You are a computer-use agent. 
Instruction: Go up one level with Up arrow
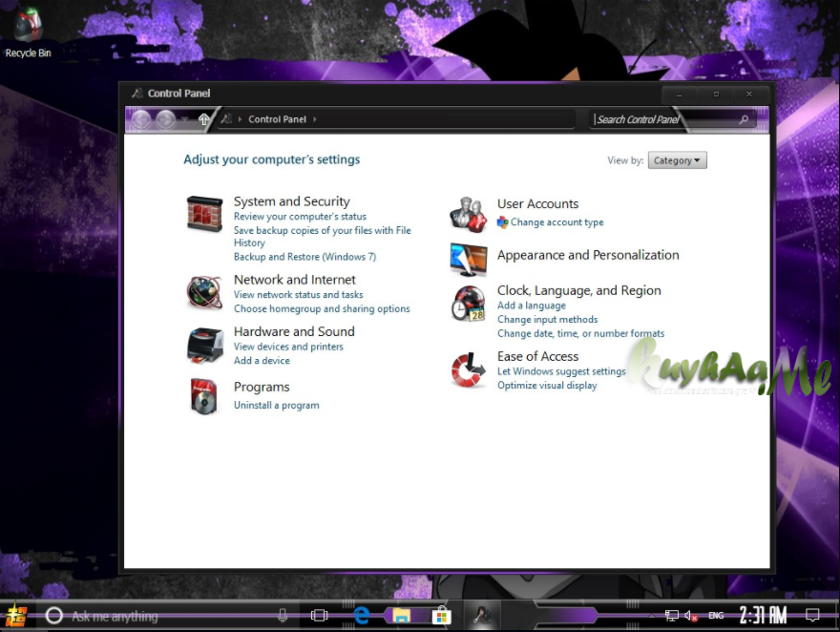click(x=203, y=119)
